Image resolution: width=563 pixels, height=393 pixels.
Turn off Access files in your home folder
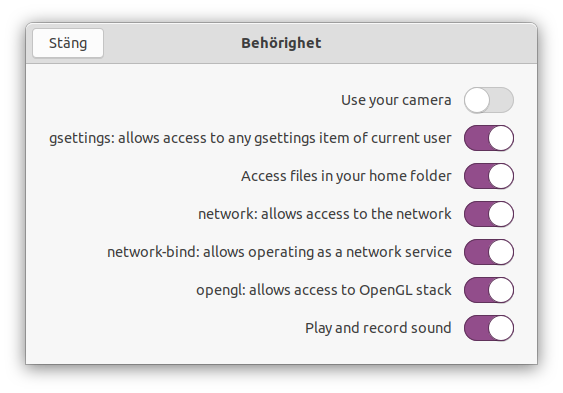pyautogui.click(x=489, y=176)
